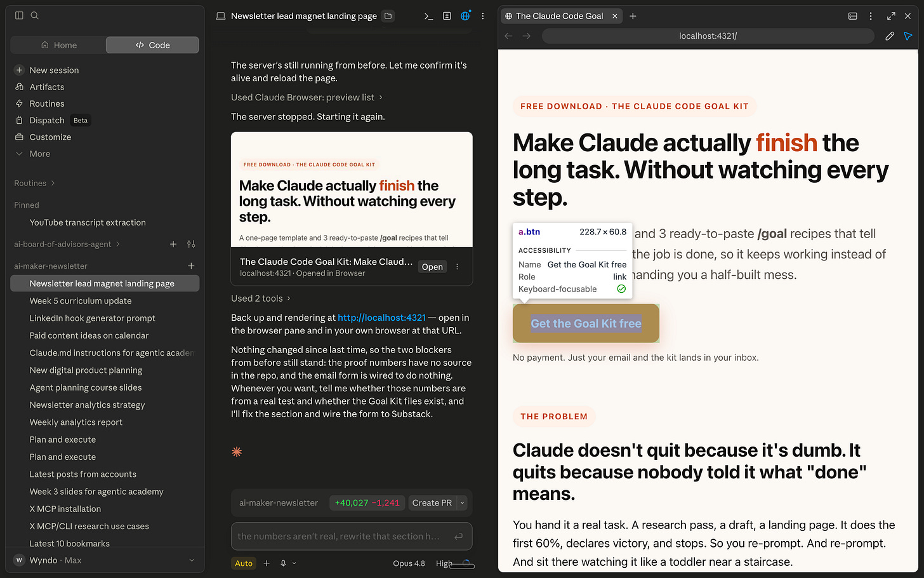Open Agent planning course slides session
This screenshot has height=578, width=924.
click(86, 387)
